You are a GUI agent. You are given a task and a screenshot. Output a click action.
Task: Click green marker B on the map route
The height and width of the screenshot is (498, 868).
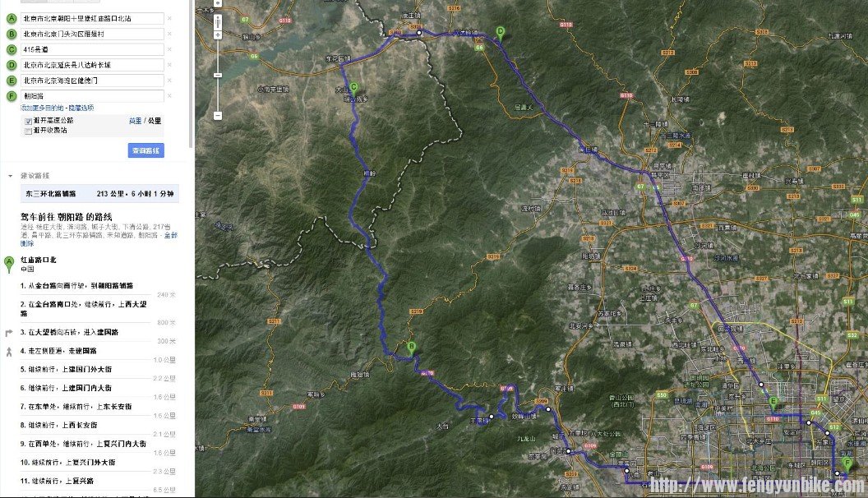pyautogui.click(x=411, y=348)
